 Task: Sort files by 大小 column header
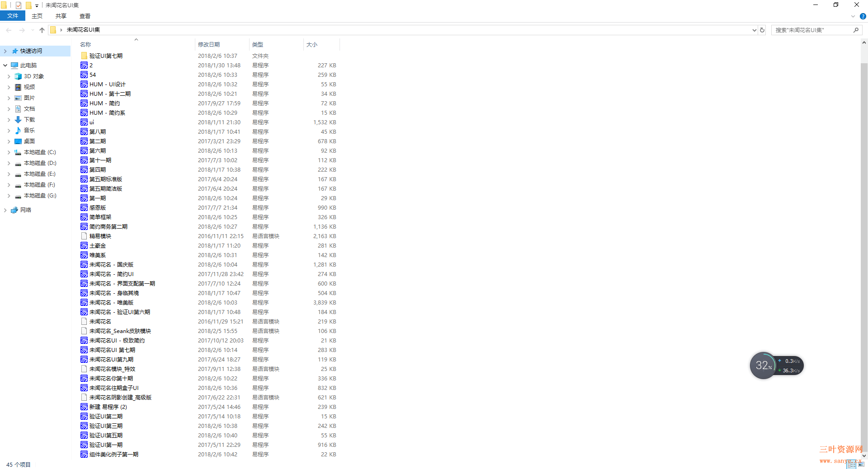pyautogui.click(x=312, y=45)
